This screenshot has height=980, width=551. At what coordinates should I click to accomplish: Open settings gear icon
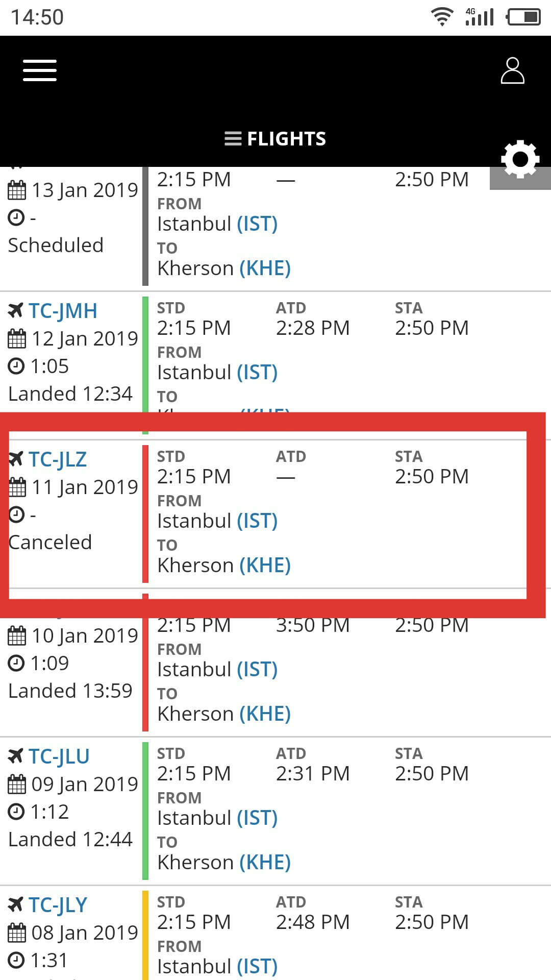pyautogui.click(x=520, y=159)
